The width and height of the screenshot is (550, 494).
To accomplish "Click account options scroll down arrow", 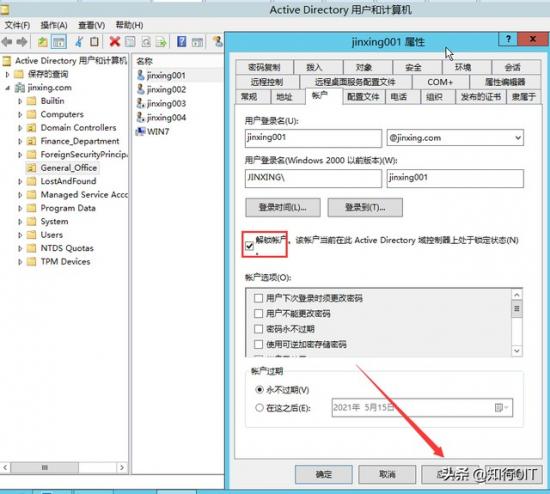I will pos(517,350).
